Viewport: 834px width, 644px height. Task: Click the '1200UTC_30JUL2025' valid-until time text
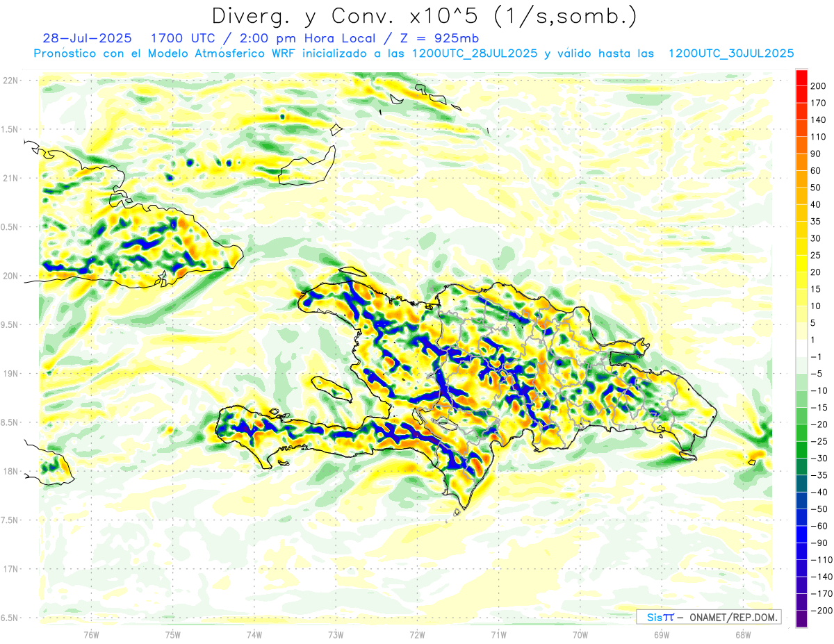pyautogui.click(x=731, y=53)
